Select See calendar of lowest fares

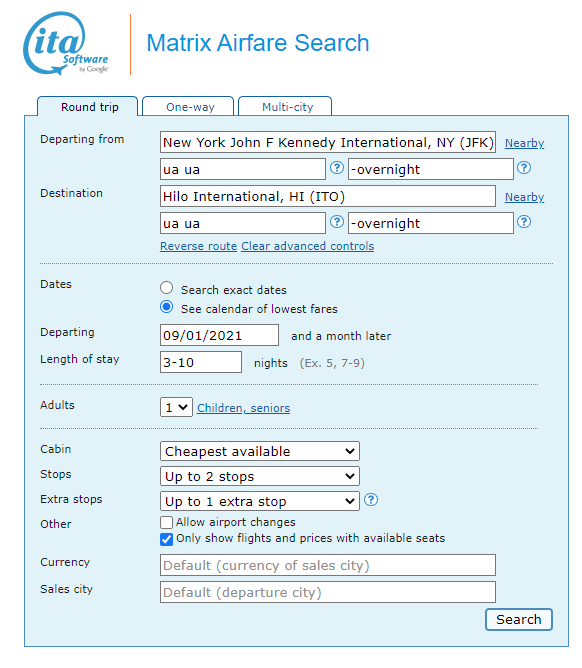(167, 307)
